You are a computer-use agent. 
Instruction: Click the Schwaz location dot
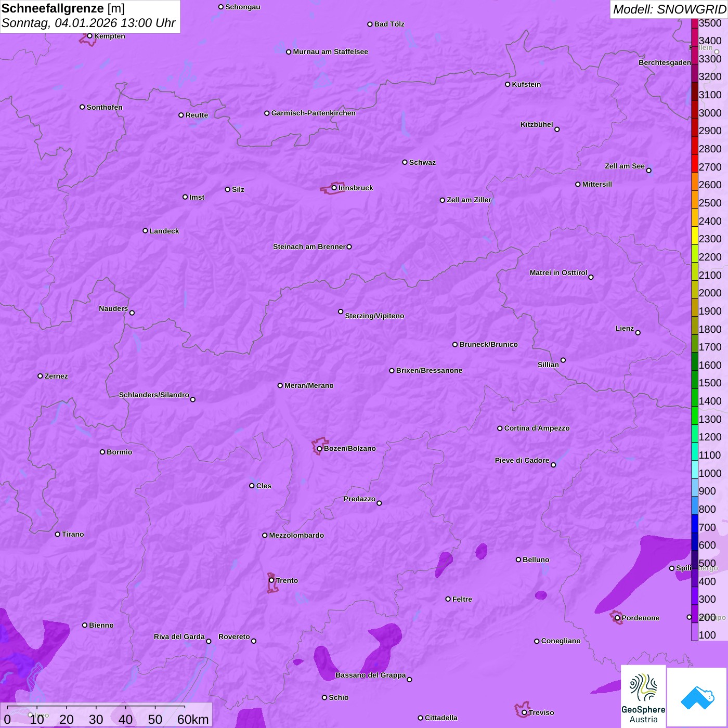pyautogui.click(x=405, y=162)
